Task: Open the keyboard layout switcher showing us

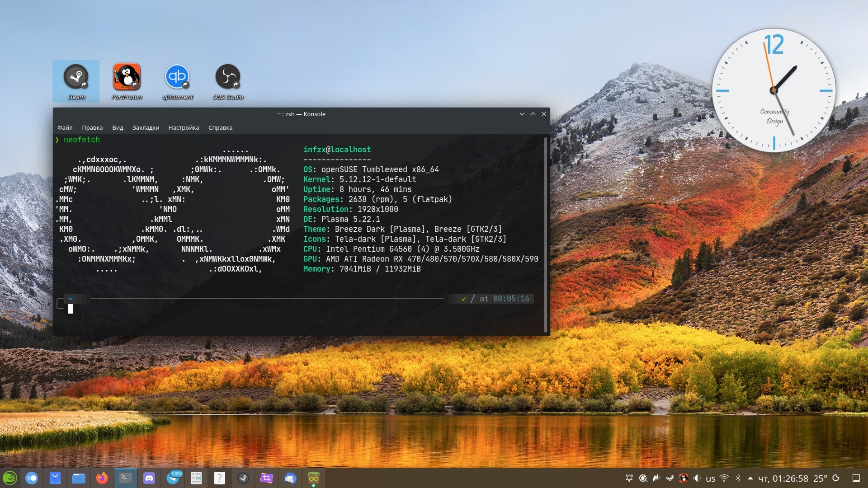Action: click(x=711, y=477)
